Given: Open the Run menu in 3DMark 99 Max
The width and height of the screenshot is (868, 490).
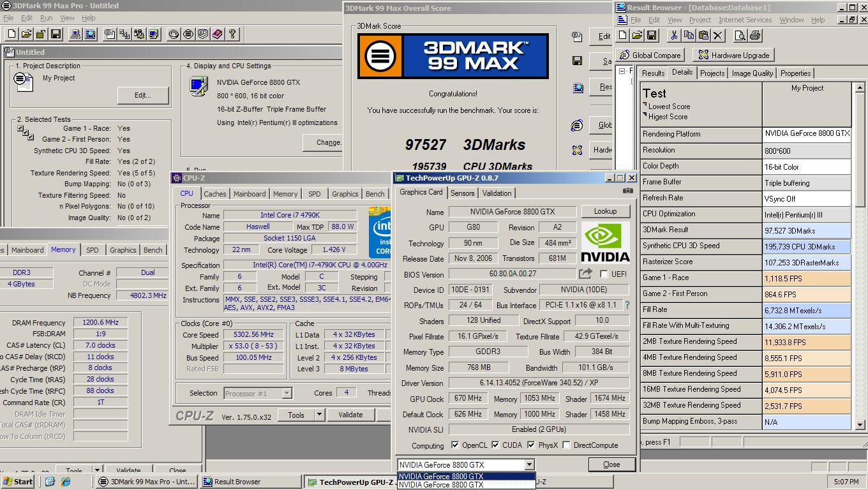Looking at the screenshot, I should [x=47, y=19].
